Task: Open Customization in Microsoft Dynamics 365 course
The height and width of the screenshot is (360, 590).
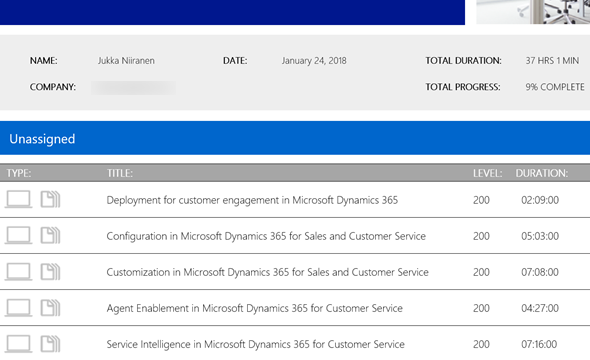Action: (x=268, y=272)
